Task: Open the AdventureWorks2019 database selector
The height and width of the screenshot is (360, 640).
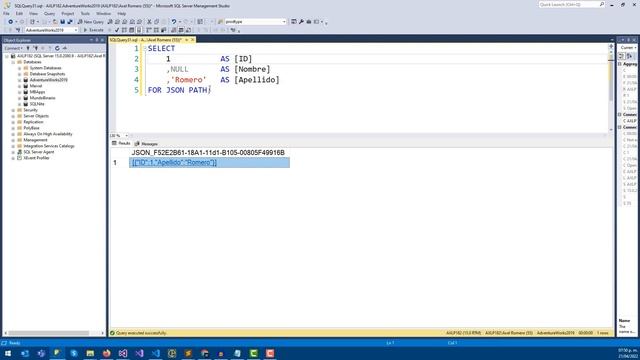Action: point(51,30)
